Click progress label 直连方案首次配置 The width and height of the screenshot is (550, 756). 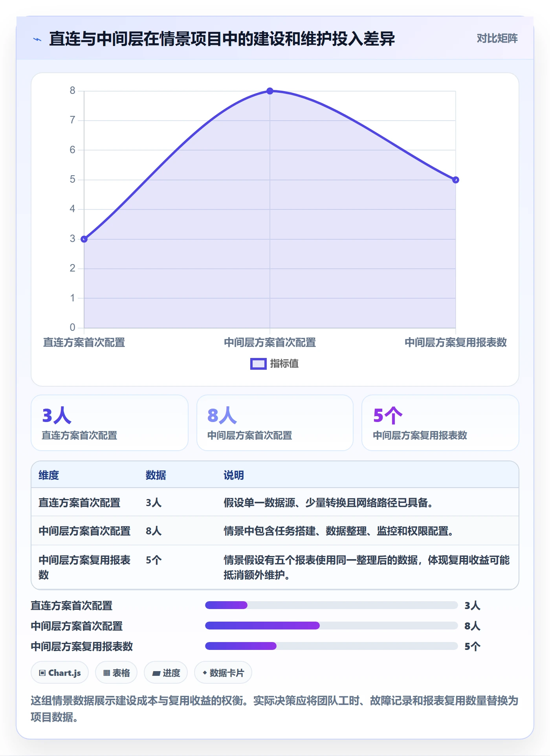coord(71,606)
